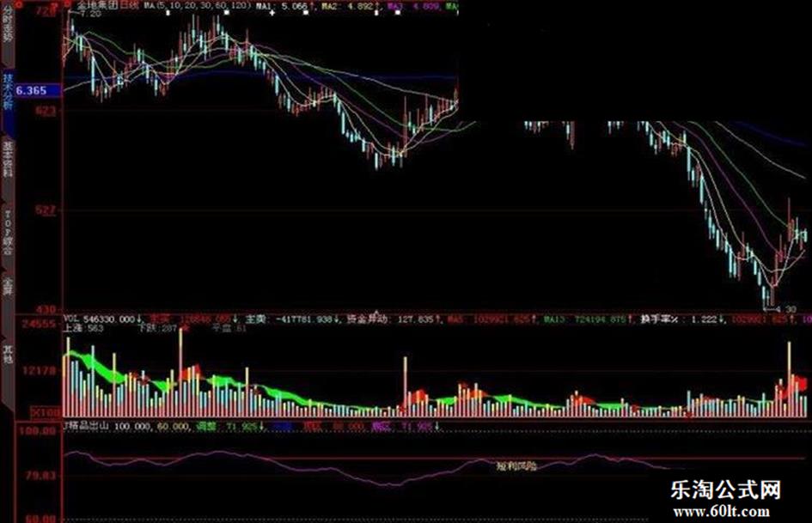Screen dimensions: 812x523
Task: Click the 24555 volume axis label
Action: [x=39, y=325]
